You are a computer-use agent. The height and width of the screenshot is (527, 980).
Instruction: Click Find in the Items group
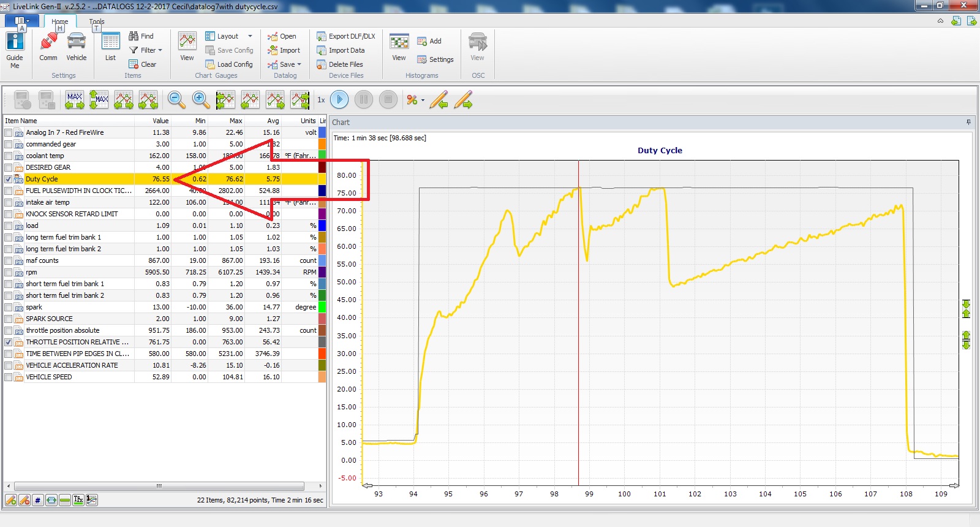point(141,36)
